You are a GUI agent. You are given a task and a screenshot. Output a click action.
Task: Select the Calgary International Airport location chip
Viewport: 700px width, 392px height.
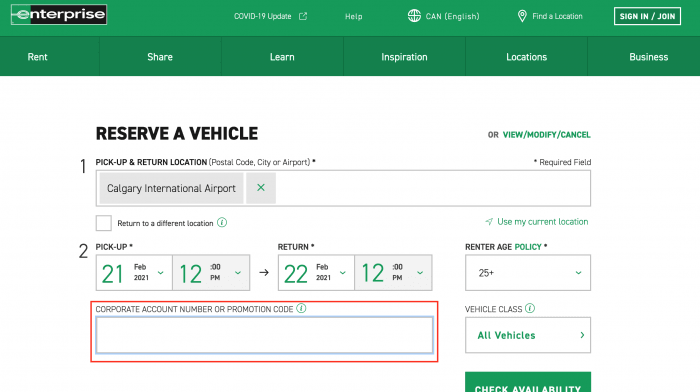pyautogui.click(x=171, y=188)
